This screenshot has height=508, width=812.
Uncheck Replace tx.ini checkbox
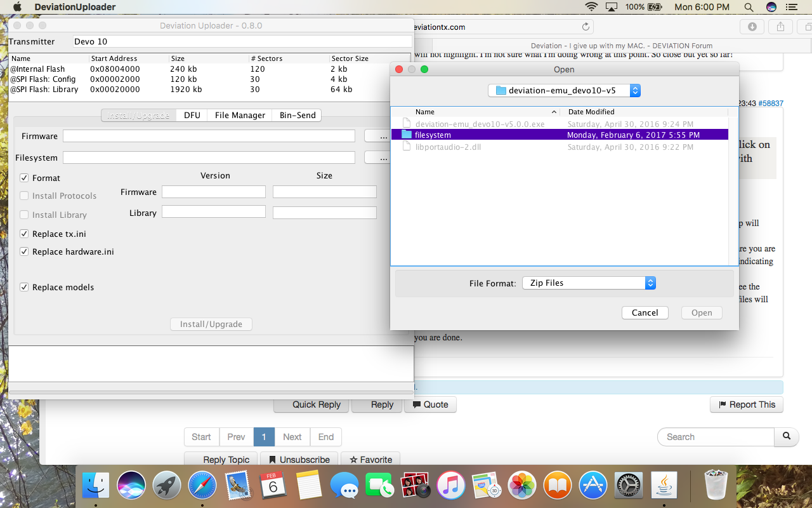24,234
